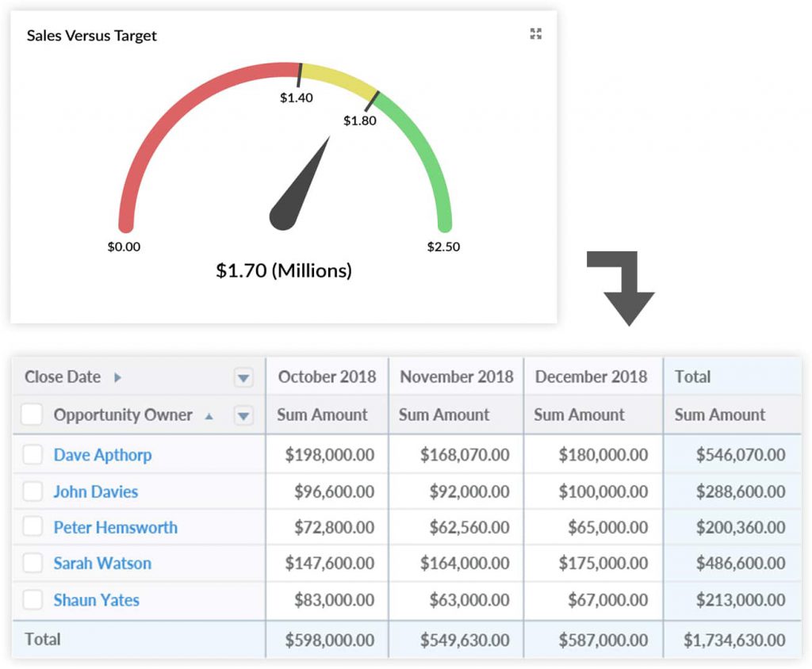
Task: Select the John Davies row checkbox
Action: pos(33,491)
